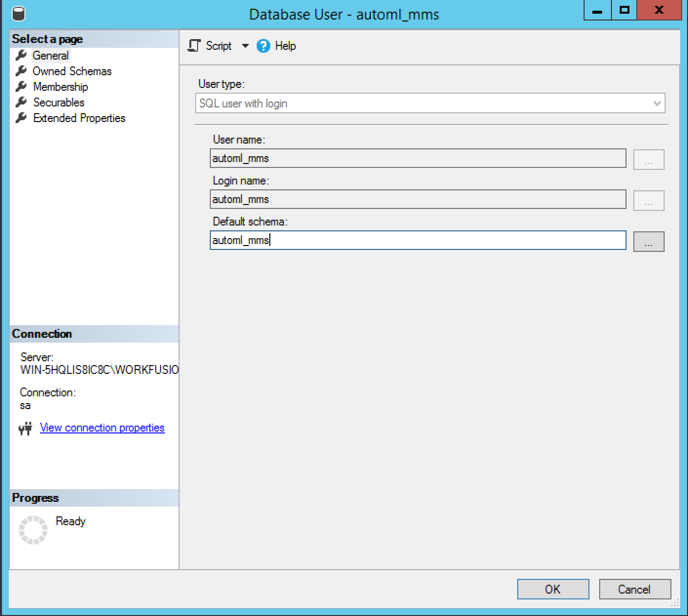The image size is (688, 616).
Task: Click the Select a page header
Action: pyautogui.click(x=94, y=39)
